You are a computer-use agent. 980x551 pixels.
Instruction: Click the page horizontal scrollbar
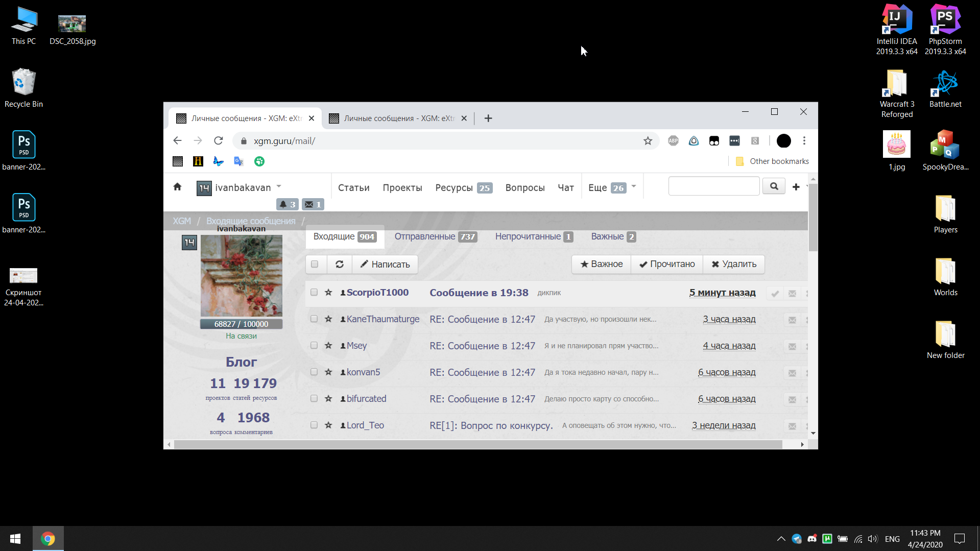click(x=478, y=444)
